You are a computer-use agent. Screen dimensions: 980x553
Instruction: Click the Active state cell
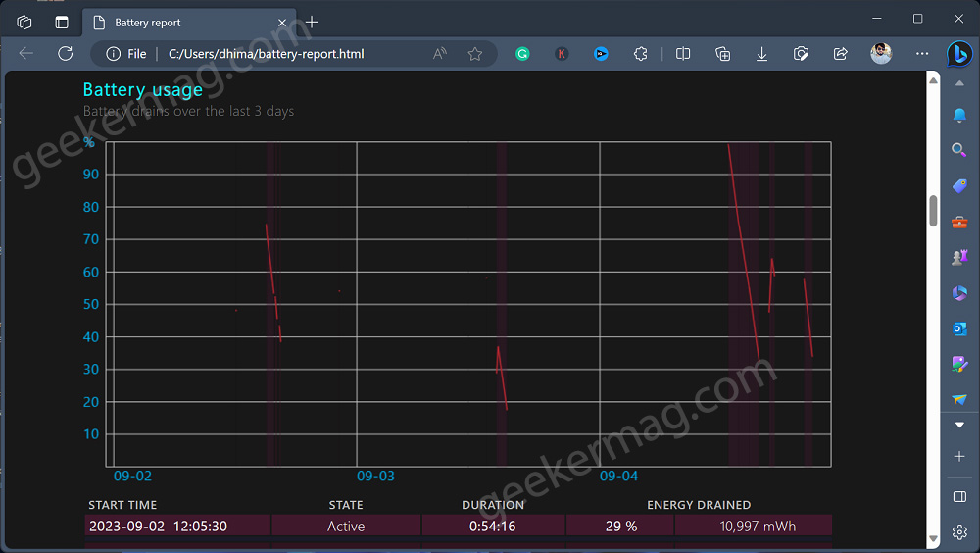[346, 527]
